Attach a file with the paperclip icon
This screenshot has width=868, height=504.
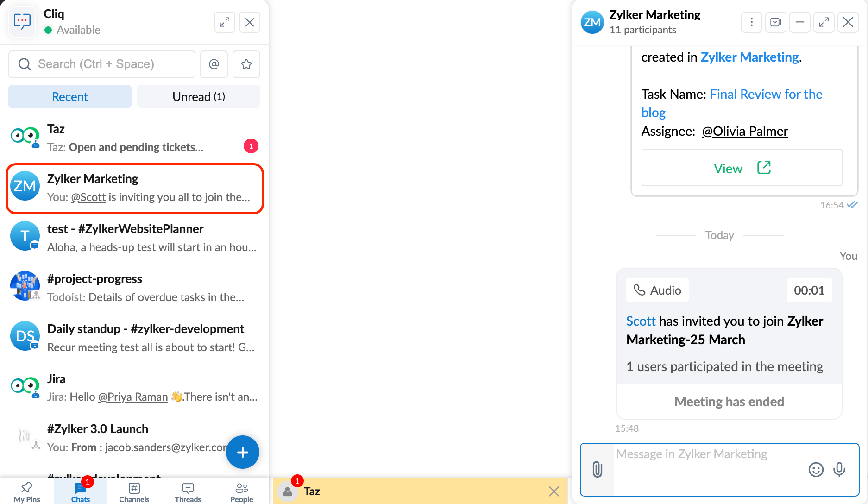598,470
